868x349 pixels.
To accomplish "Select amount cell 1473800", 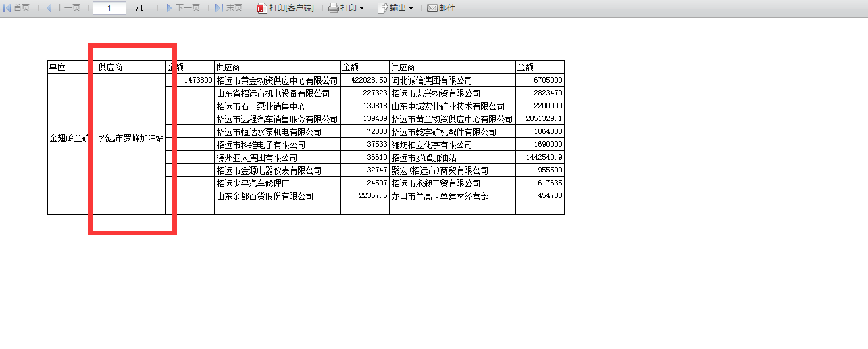I will pyautogui.click(x=190, y=80).
